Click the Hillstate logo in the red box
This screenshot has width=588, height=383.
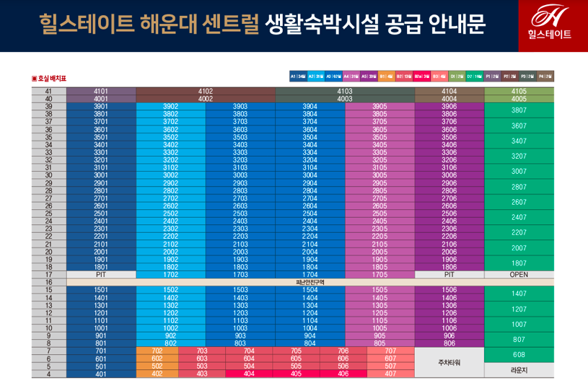point(549,22)
